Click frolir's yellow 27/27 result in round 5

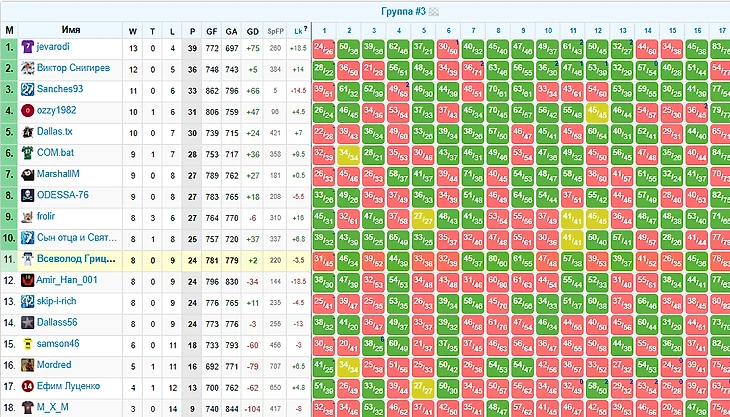coord(424,219)
